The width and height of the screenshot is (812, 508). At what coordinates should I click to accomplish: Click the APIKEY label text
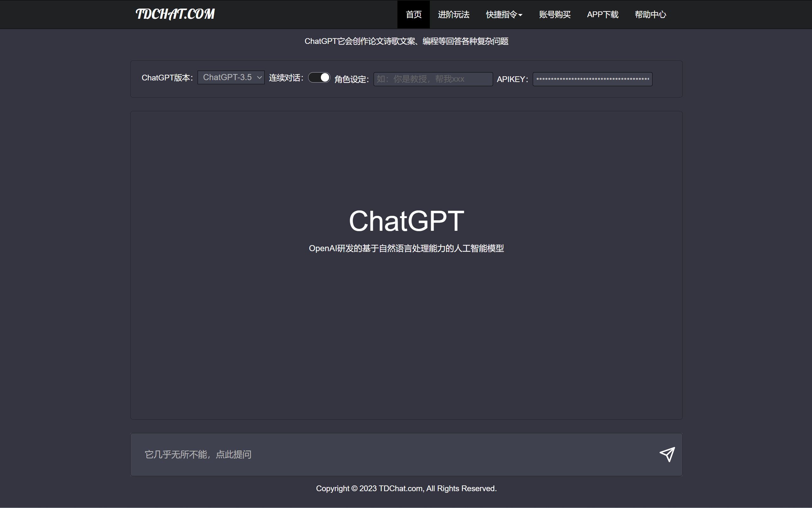tap(512, 79)
